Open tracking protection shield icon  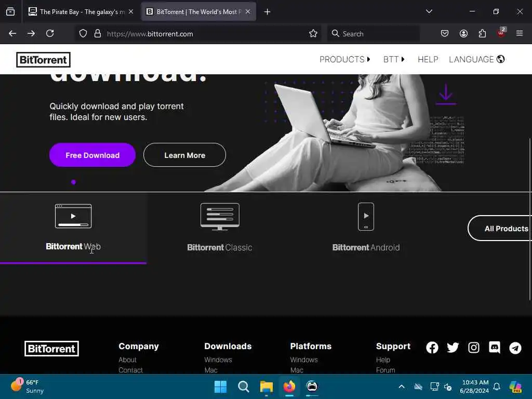(x=83, y=34)
